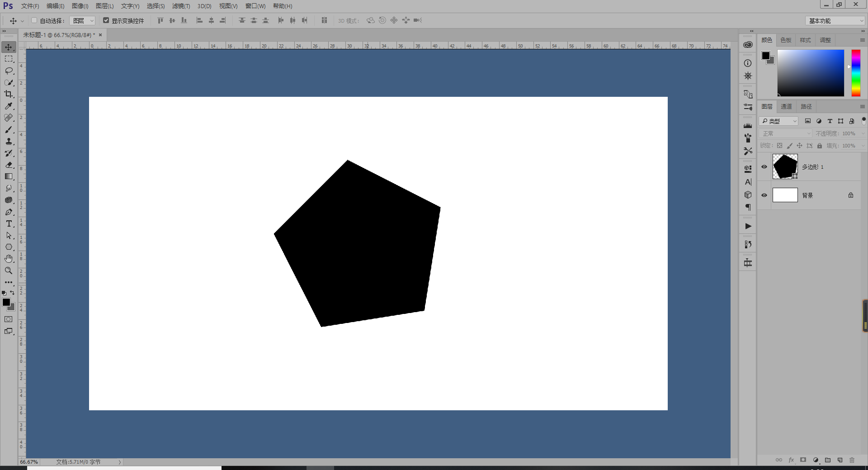The image size is (868, 470).
Task: Switch to the 路径 tab
Action: pyautogui.click(x=806, y=106)
